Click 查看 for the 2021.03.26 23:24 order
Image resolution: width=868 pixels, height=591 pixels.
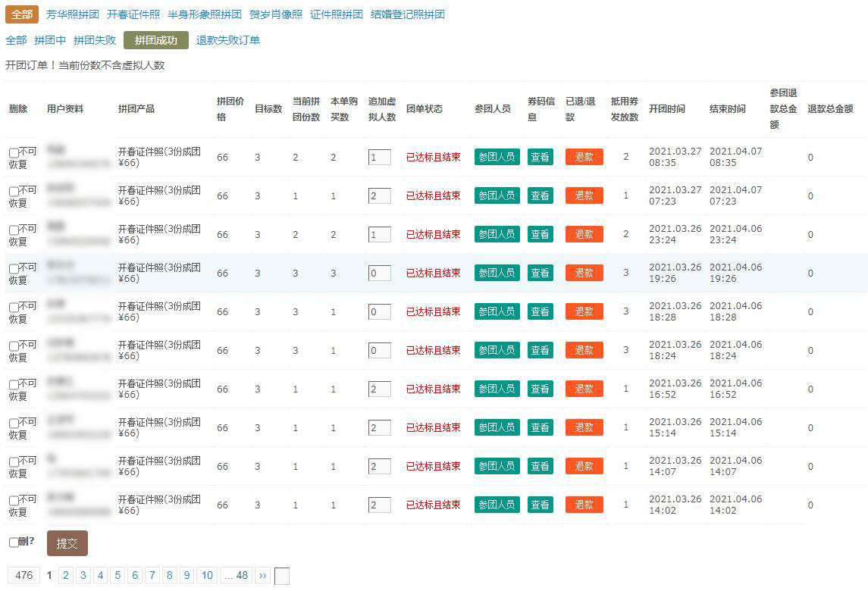[x=540, y=234]
